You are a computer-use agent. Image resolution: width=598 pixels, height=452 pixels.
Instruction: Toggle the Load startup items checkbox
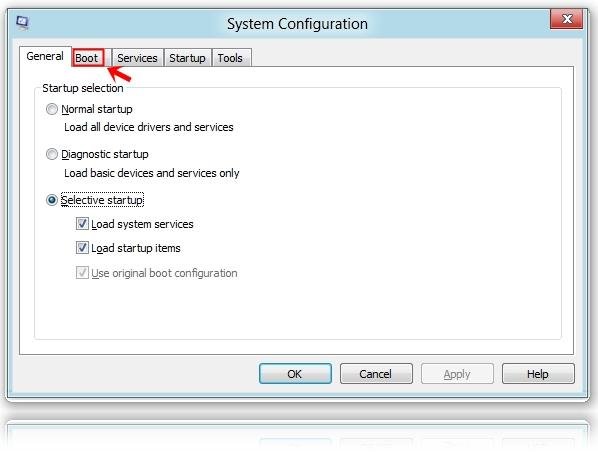(82, 248)
